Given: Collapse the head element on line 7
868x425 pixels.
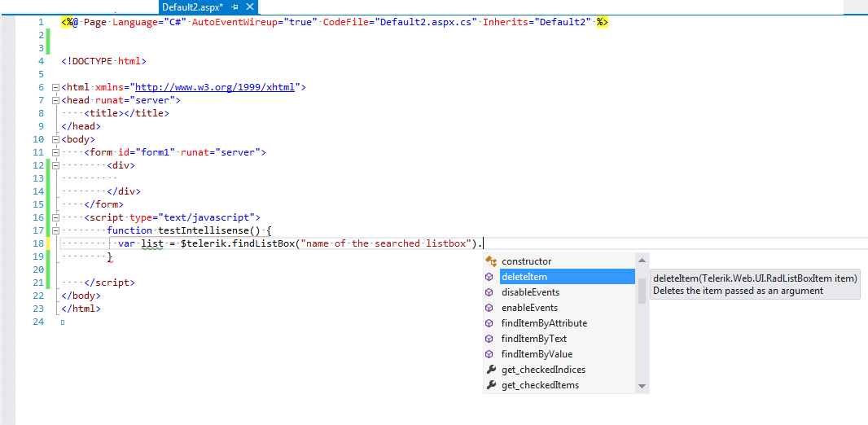Looking at the screenshot, I should tap(55, 101).
